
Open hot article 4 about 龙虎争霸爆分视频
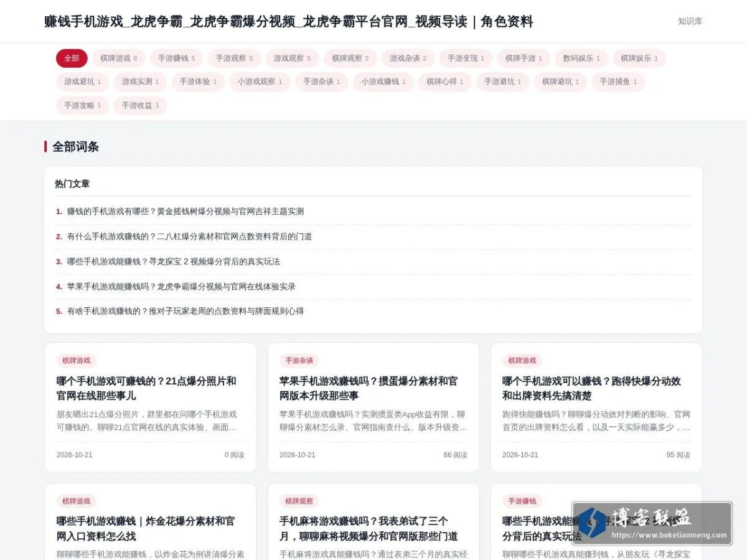[181, 287]
